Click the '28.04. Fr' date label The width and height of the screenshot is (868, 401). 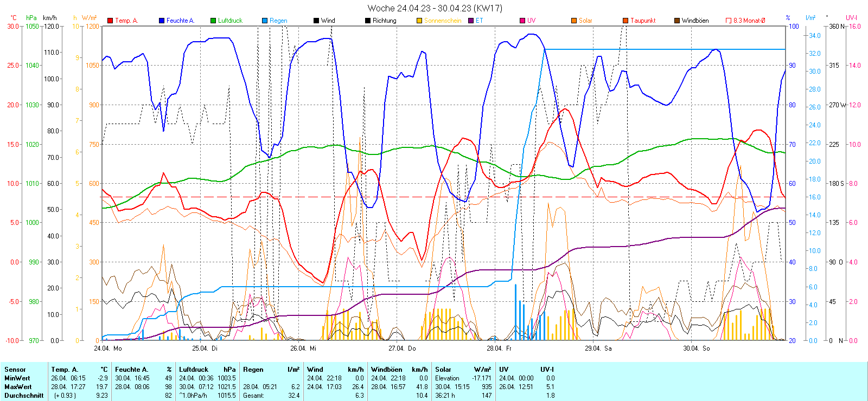tap(499, 348)
